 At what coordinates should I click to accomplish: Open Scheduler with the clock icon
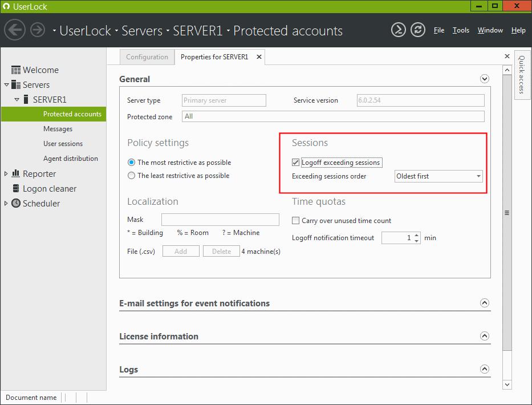[x=15, y=203]
